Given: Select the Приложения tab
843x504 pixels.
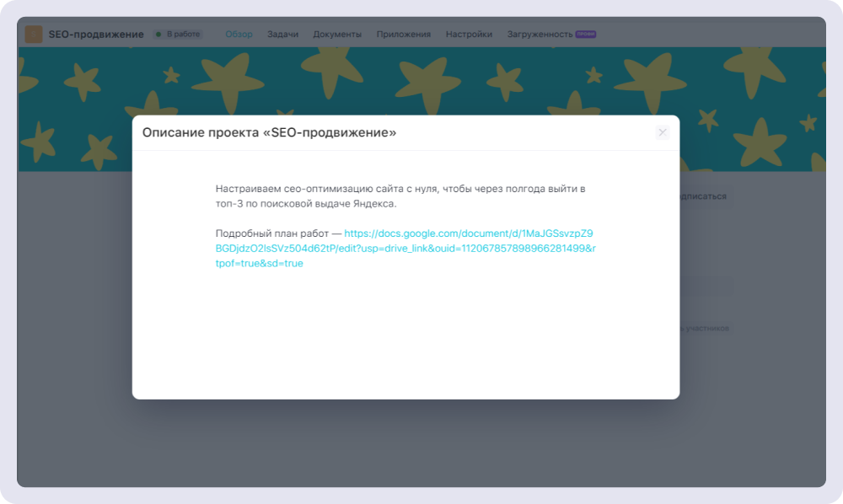Looking at the screenshot, I should [403, 34].
